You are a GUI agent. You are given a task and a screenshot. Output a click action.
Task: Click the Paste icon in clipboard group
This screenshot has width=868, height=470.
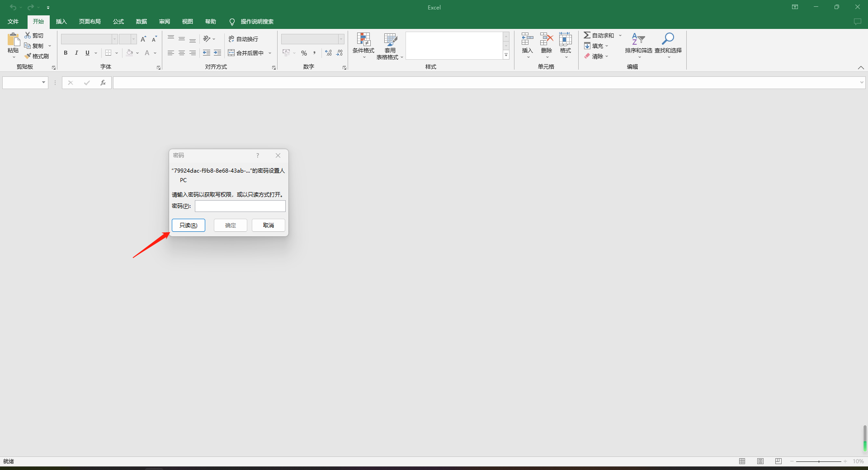13,40
